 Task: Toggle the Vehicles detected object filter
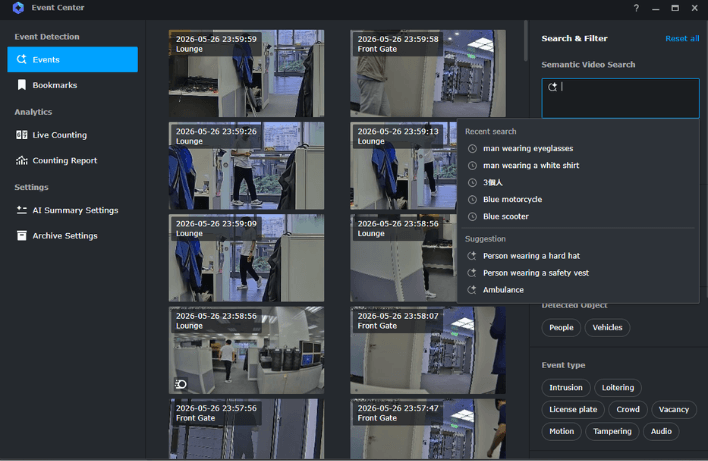click(x=607, y=327)
